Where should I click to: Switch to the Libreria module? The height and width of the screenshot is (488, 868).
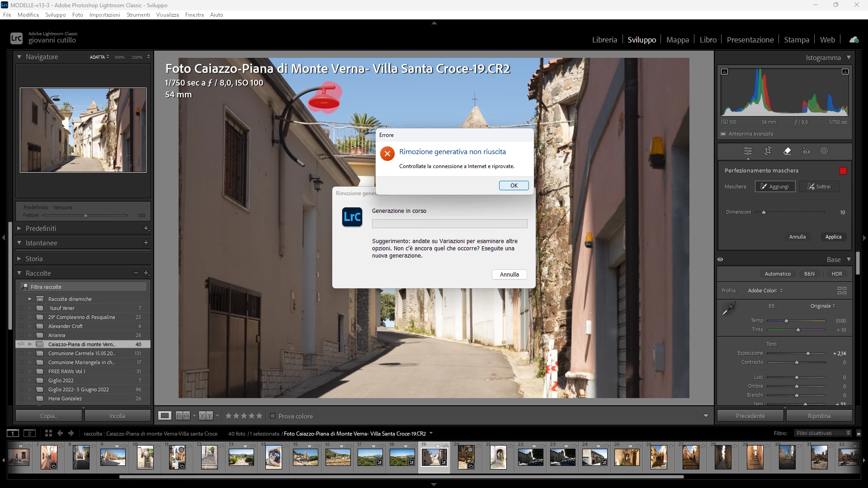coord(604,40)
